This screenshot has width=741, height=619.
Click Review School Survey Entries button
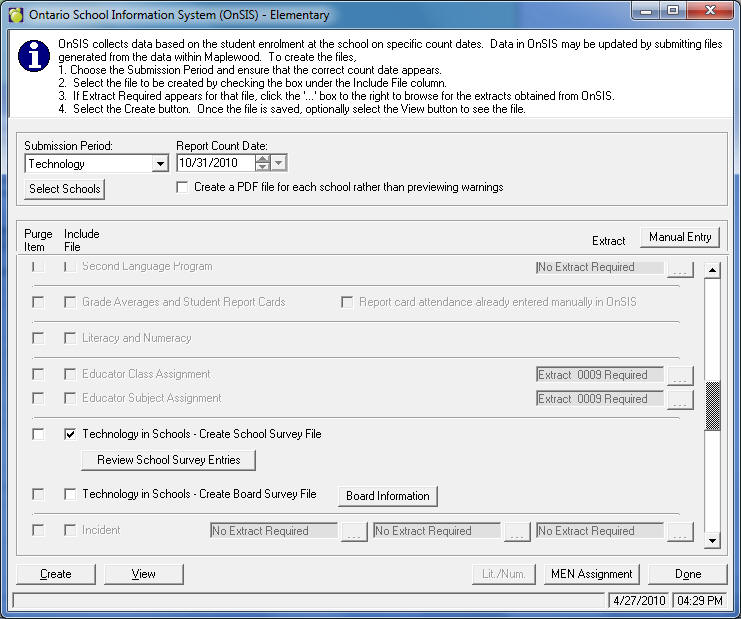point(168,460)
